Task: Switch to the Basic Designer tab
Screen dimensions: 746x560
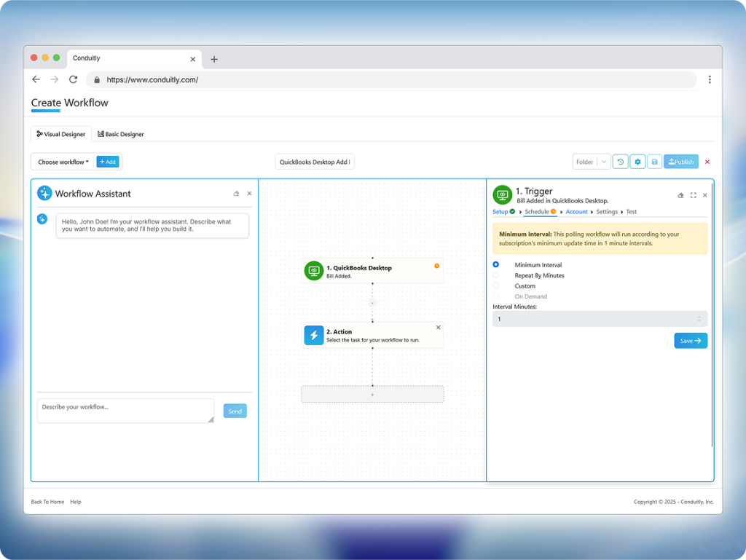Action: (x=121, y=134)
